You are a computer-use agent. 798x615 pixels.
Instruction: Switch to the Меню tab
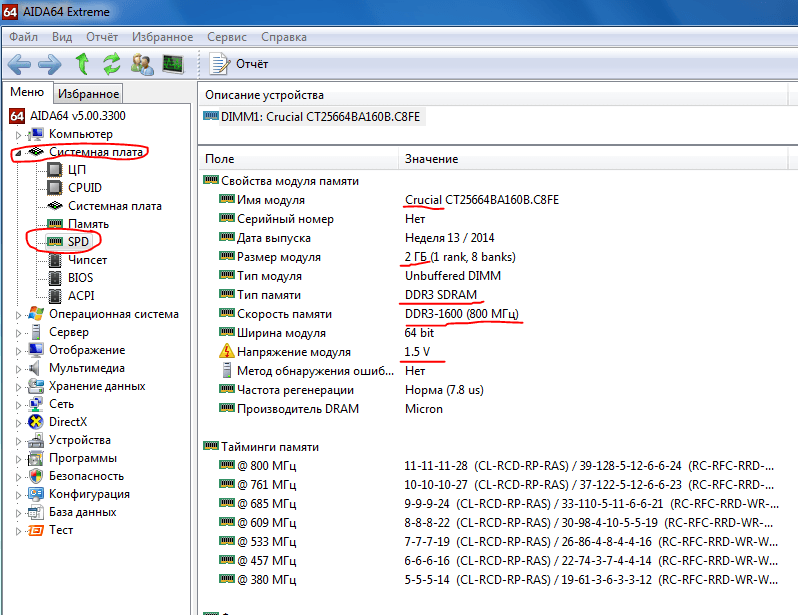(x=27, y=92)
